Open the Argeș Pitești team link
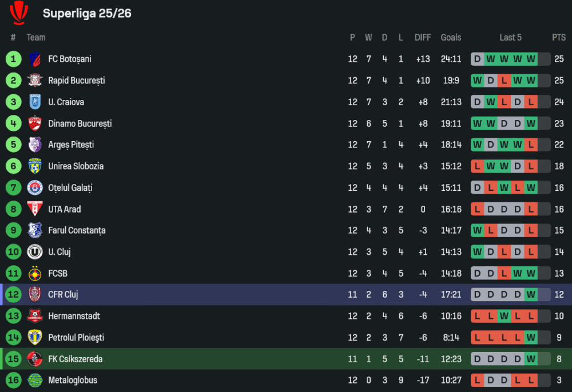This screenshot has width=572, height=392. 71,145
